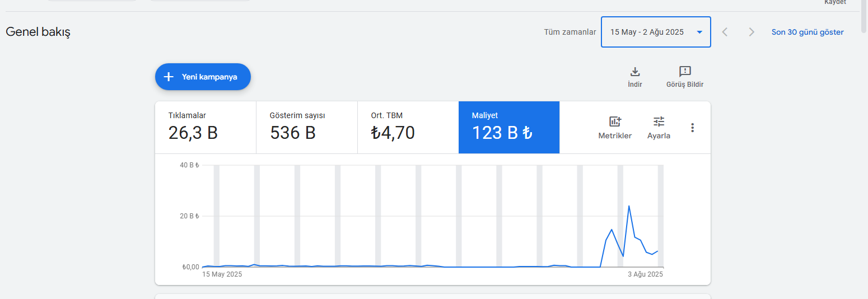
Task: Go to next date period arrow
Action: tap(752, 32)
